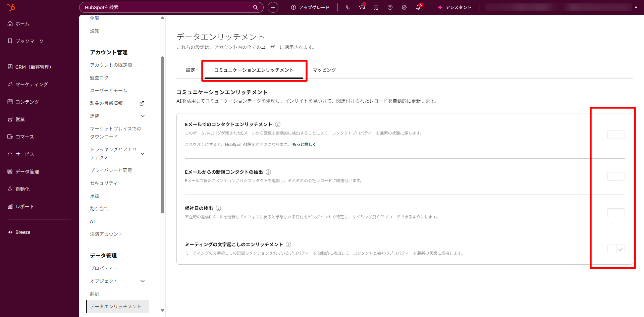Turn on 帰社日の検出 switch
Screen dimensions: 644x317
pos(616,212)
